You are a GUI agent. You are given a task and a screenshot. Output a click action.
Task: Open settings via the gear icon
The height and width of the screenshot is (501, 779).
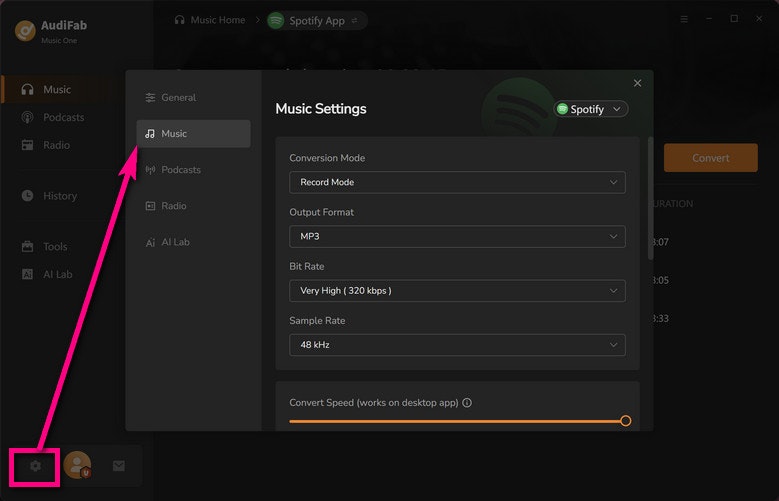click(35, 466)
